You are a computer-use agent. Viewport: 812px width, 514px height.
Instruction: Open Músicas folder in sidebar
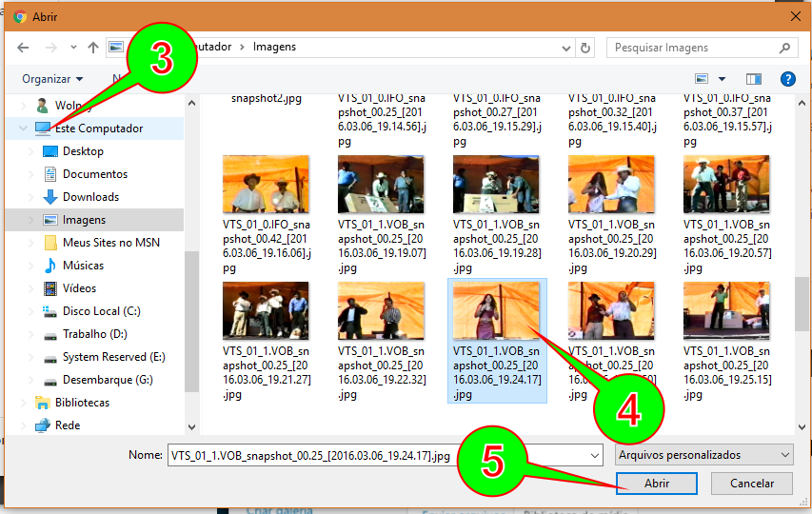(x=83, y=266)
